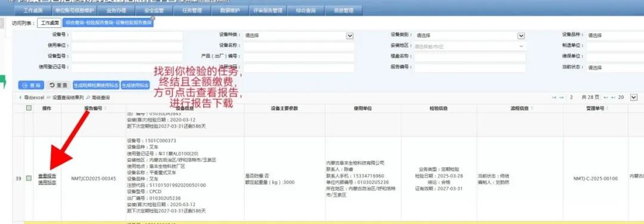Open the 任务管理 menu
Image resolution: width=644 pixels, height=224 pixels.
click(x=192, y=11)
